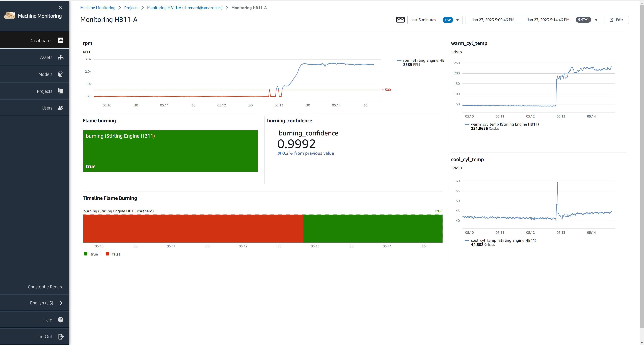644x345 pixels.
Task: Open Models from the sidebar icon
Action: click(61, 74)
